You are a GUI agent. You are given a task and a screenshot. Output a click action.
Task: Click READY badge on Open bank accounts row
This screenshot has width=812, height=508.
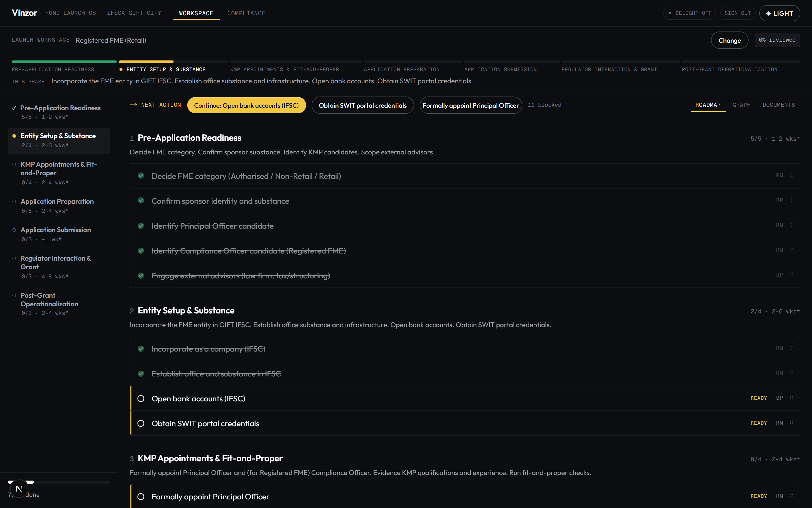click(x=759, y=398)
